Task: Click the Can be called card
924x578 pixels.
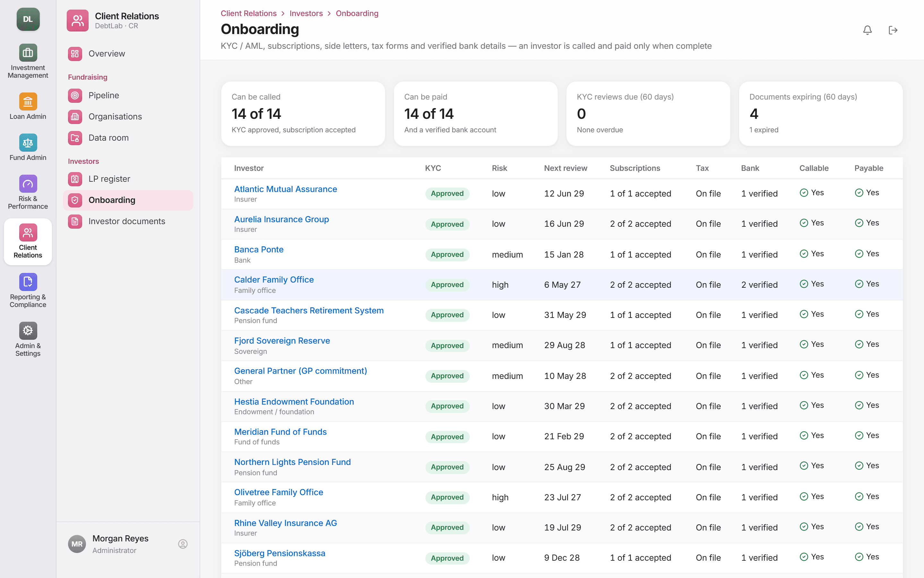Action: (x=303, y=114)
